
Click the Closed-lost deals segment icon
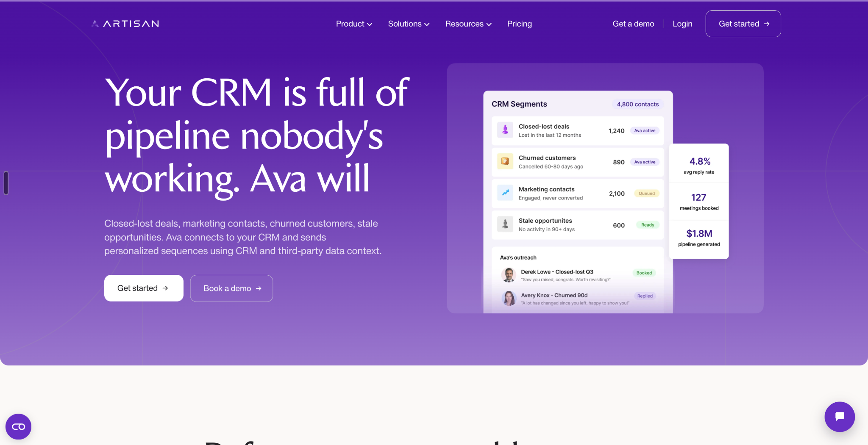(505, 130)
